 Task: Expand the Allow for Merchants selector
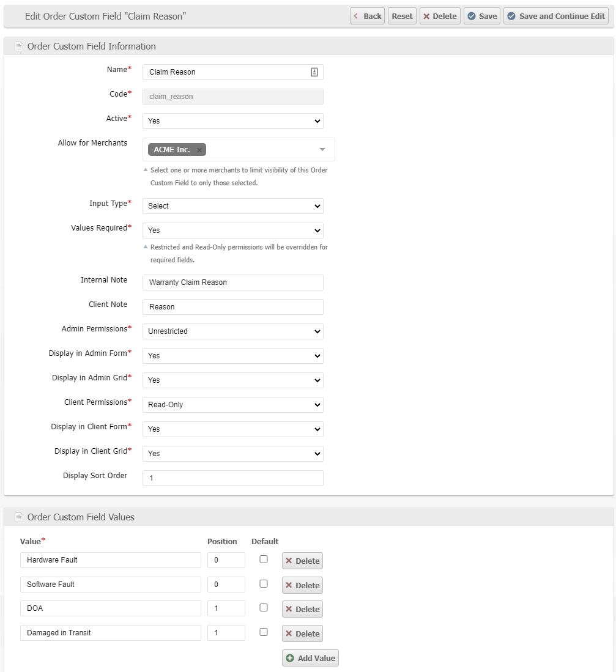coord(322,149)
